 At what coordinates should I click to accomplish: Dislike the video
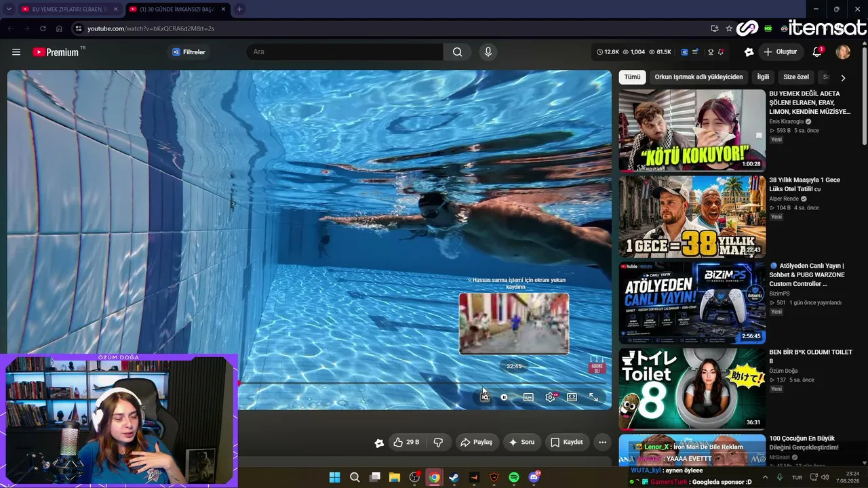pos(438,442)
